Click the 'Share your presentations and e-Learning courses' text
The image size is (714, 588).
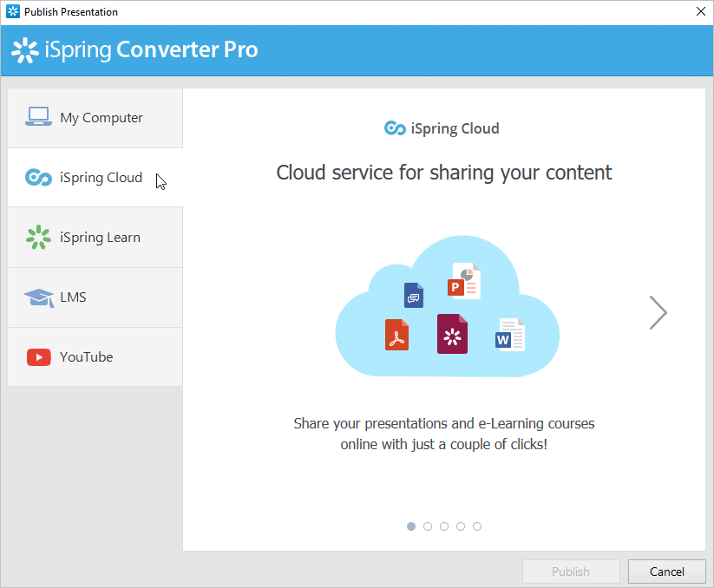444,424
